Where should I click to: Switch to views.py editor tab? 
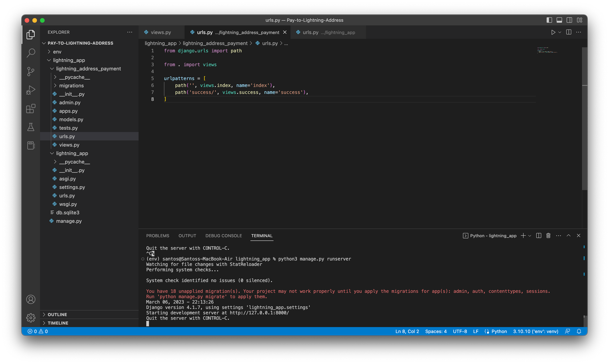coord(161,32)
